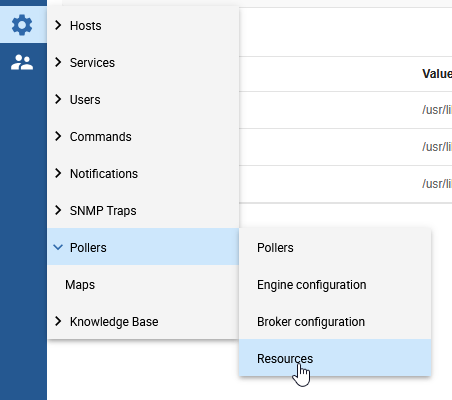Viewport: 452px width, 400px height.
Task: Open the SNMP Traps menu entry
Action: (x=143, y=210)
